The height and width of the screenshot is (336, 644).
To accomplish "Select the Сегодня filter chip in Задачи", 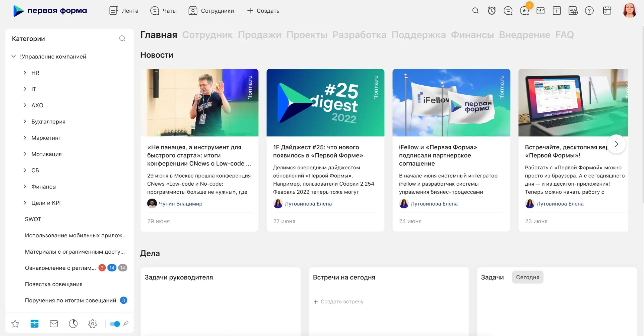I will 527,277.
